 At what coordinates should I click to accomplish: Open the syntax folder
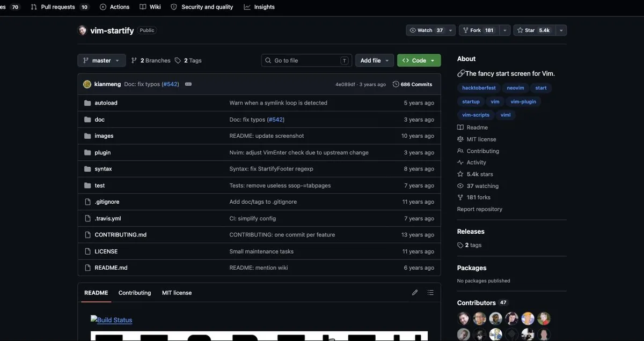tap(103, 169)
